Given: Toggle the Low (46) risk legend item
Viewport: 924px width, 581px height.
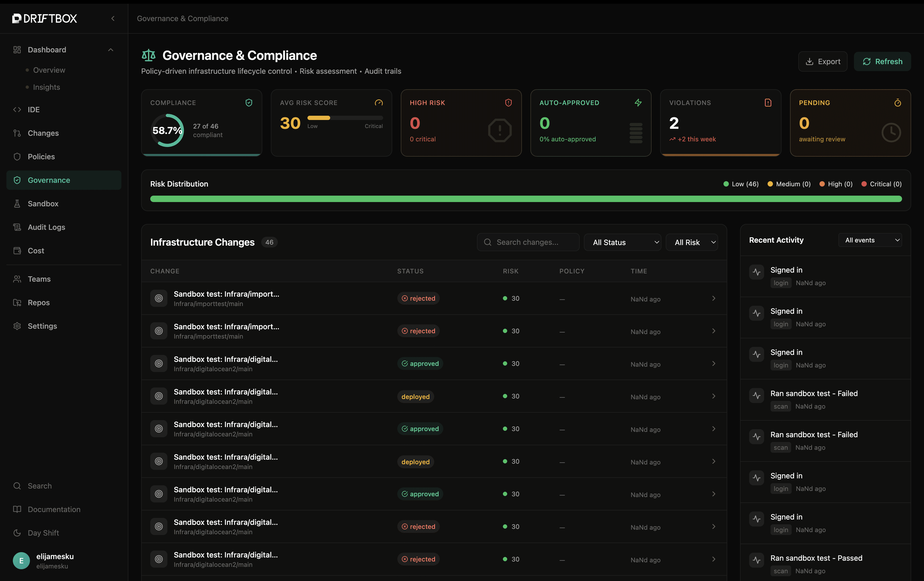Looking at the screenshot, I should pos(741,184).
